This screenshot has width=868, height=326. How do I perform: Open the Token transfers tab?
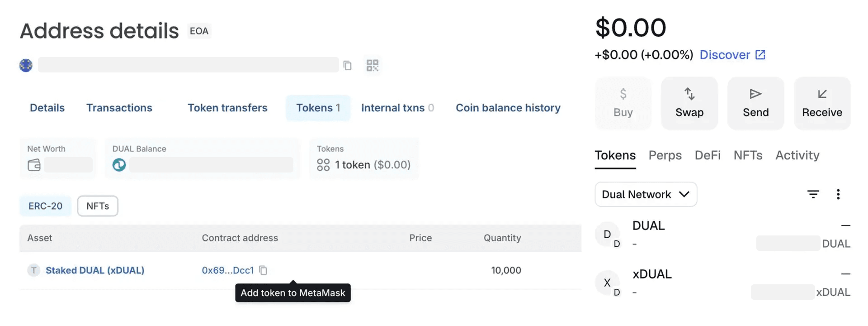227,108
